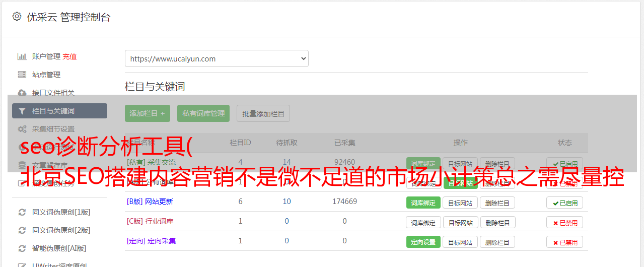
Task: Click 目标网站 for the 采集交流 row
Action: [x=460, y=163]
